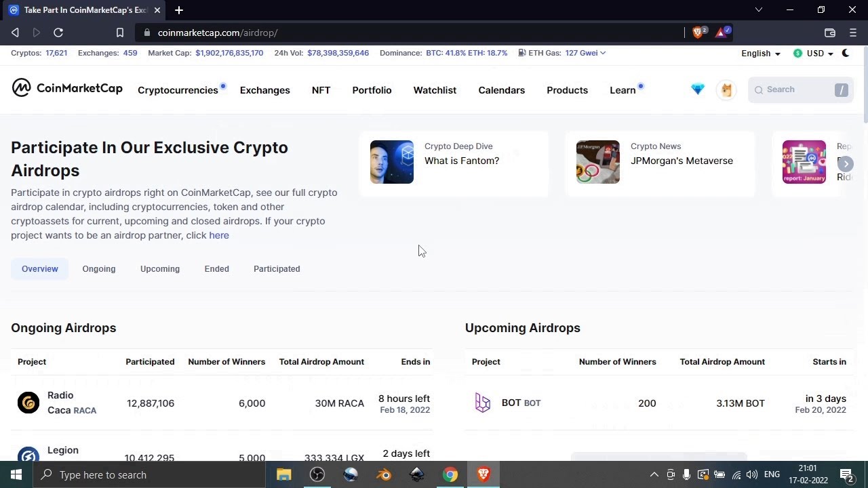Open the NFT menu
The image size is (868, 488).
[x=321, y=90]
